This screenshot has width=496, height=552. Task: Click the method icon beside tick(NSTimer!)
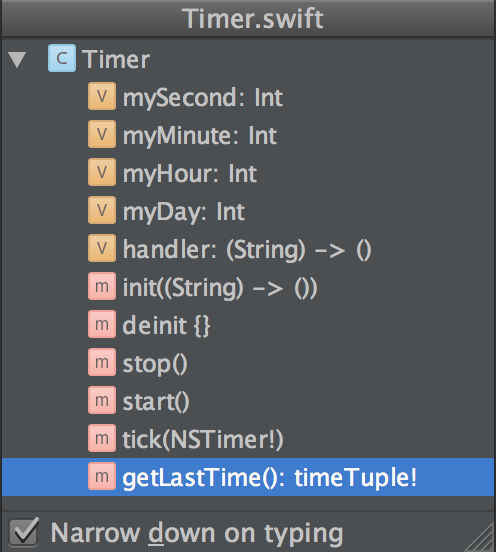(x=102, y=438)
